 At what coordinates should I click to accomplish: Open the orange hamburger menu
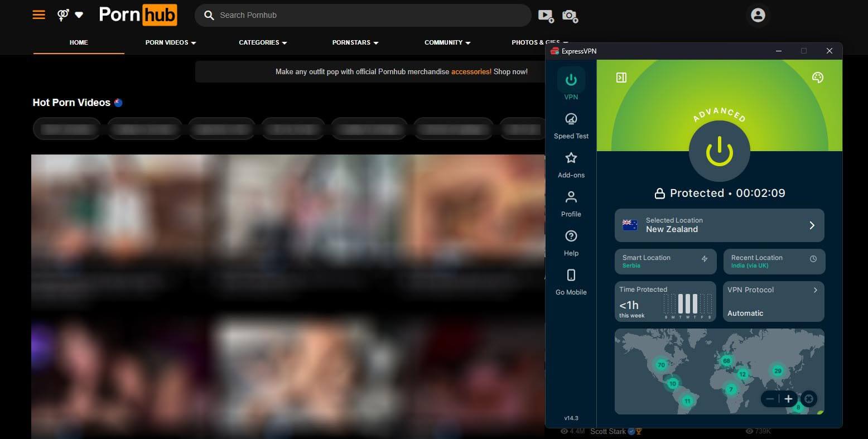pos(38,15)
